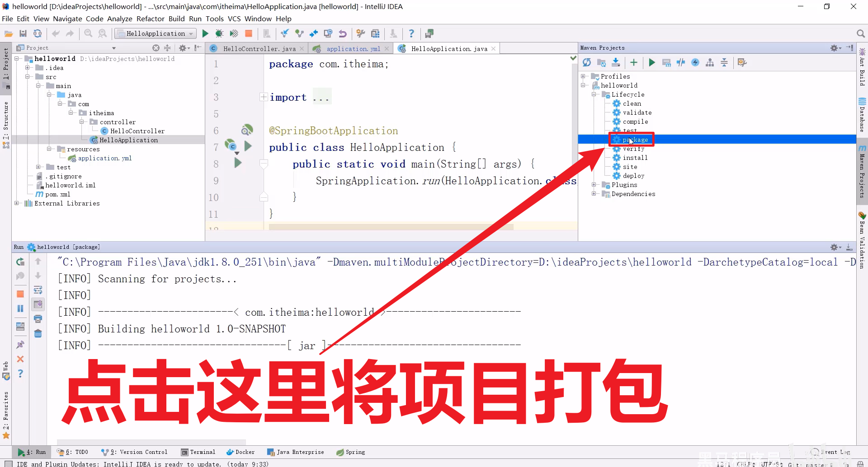The height and width of the screenshot is (467, 868).
Task: Expand External Libraries node
Action: [17, 203]
